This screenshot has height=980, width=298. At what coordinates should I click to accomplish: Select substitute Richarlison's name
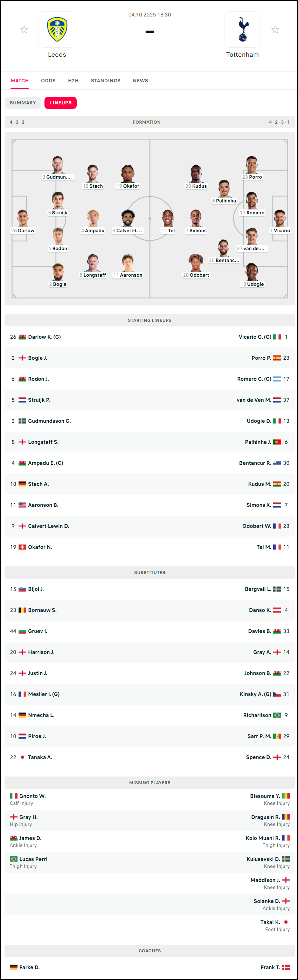(257, 715)
